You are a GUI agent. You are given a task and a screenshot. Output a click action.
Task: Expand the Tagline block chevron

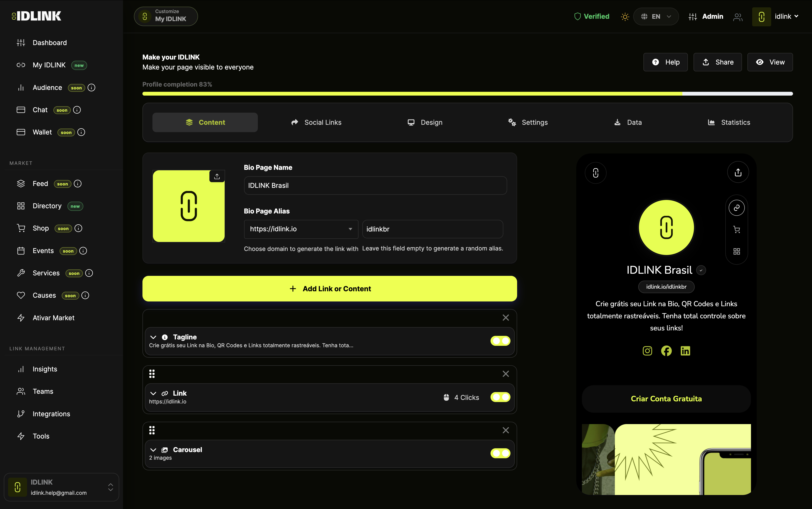(x=153, y=337)
